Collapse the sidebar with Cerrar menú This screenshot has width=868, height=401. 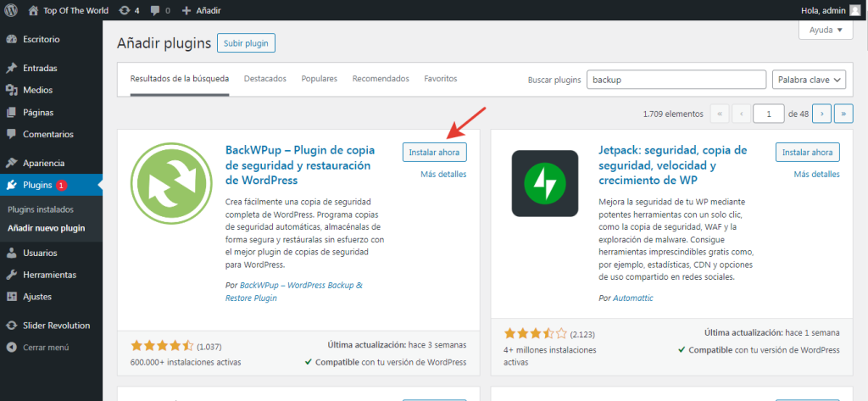[x=46, y=347]
